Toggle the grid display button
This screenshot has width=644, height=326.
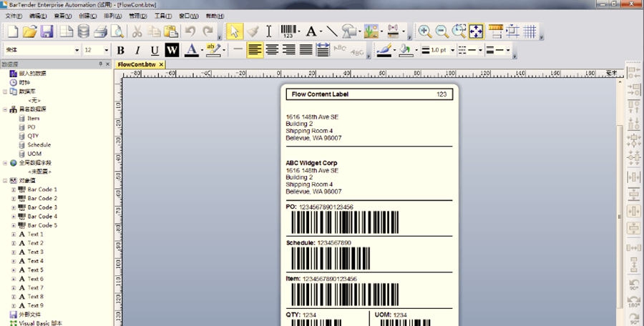[530, 31]
